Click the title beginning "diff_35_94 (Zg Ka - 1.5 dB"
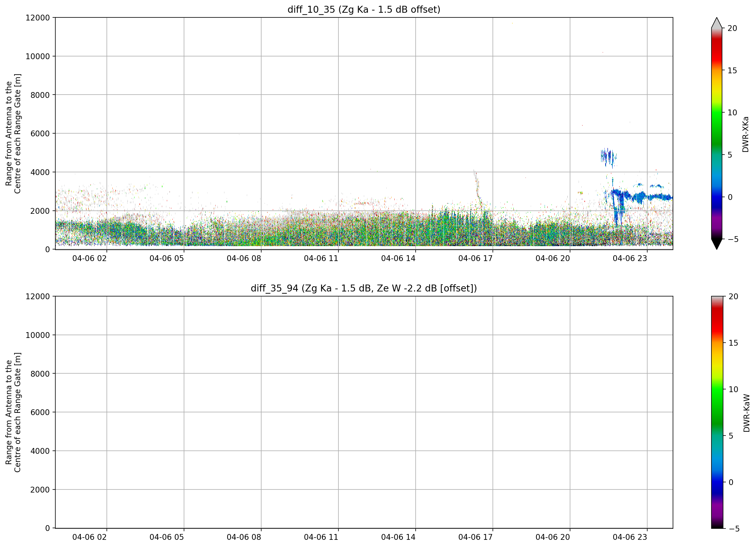The image size is (756, 547). 364,288
